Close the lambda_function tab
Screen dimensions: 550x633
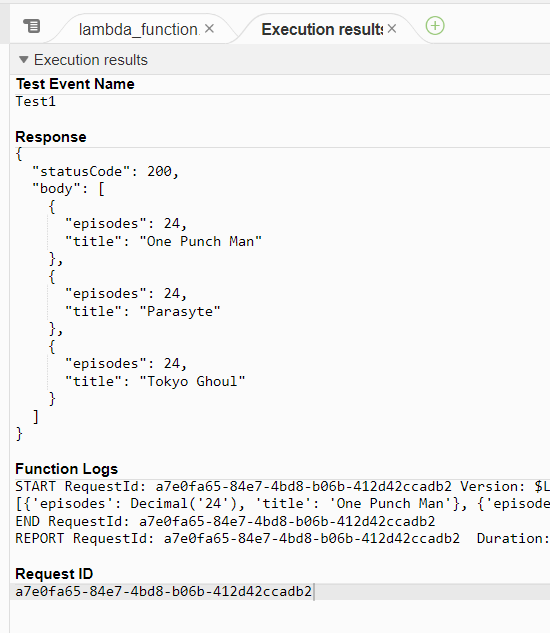pos(209,29)
